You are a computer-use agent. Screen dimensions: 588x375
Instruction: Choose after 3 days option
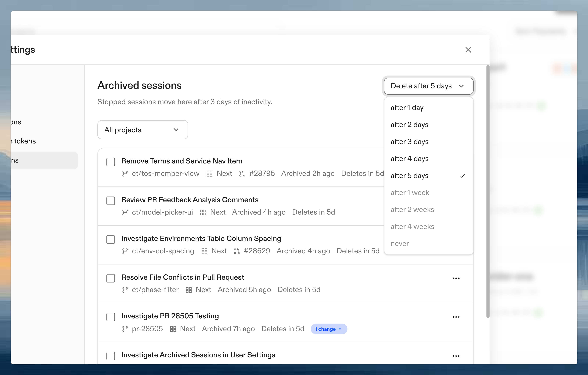pos(428,142)
